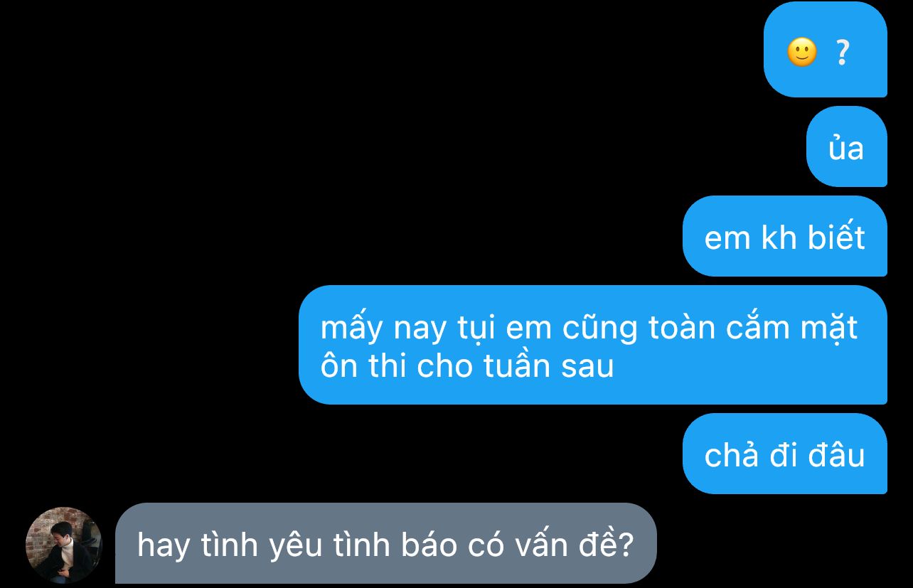Open the sender's profile avatar photo

pyautogui.click(x=64, y=545)
